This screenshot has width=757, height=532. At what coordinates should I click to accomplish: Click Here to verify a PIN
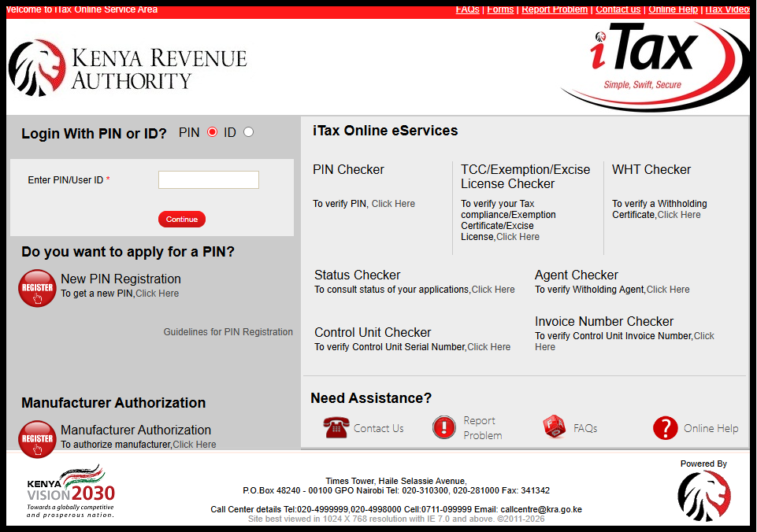pyautogui.click(x=393, y=203)
